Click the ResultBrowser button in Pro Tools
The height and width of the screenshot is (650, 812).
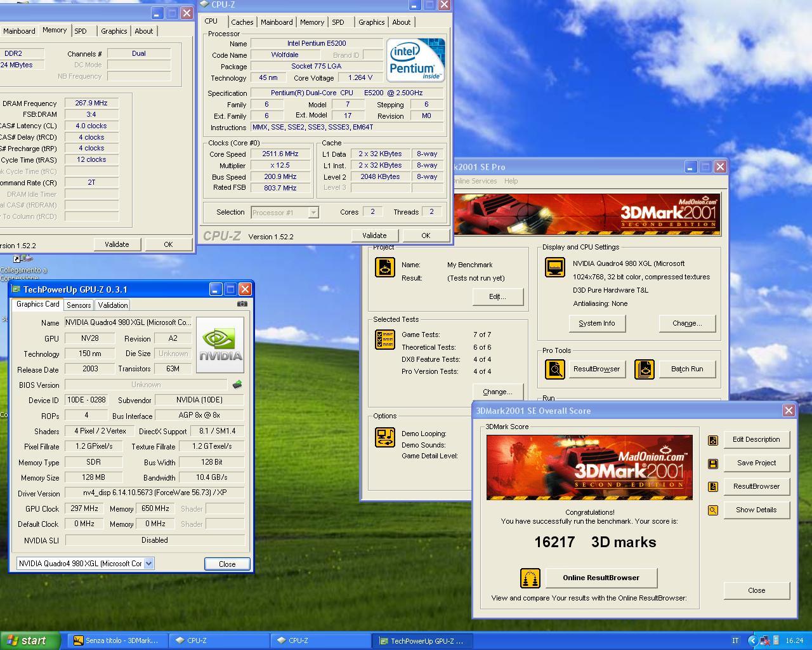596,369
